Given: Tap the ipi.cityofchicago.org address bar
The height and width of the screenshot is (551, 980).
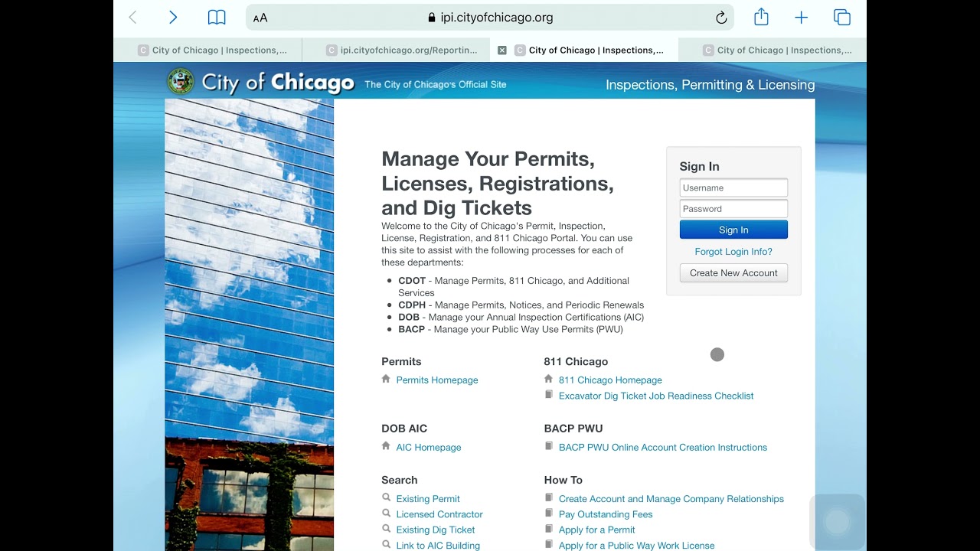Looking at the screenshot, I should coord(490,18).
